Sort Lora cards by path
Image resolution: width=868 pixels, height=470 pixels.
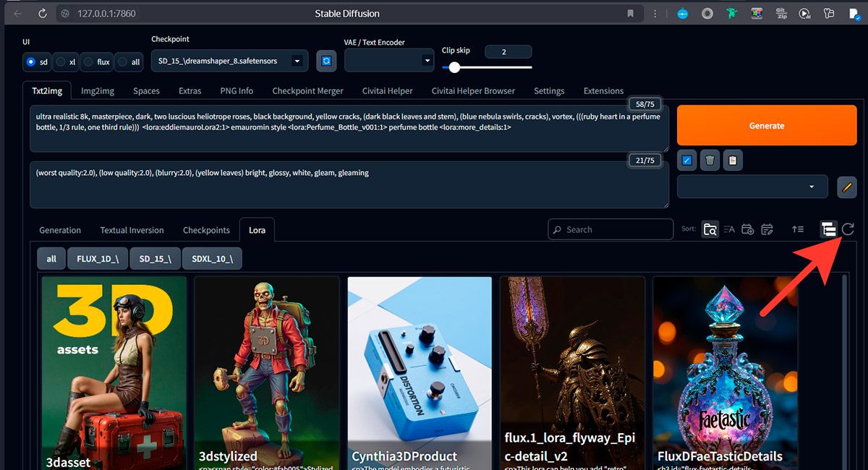710,229
